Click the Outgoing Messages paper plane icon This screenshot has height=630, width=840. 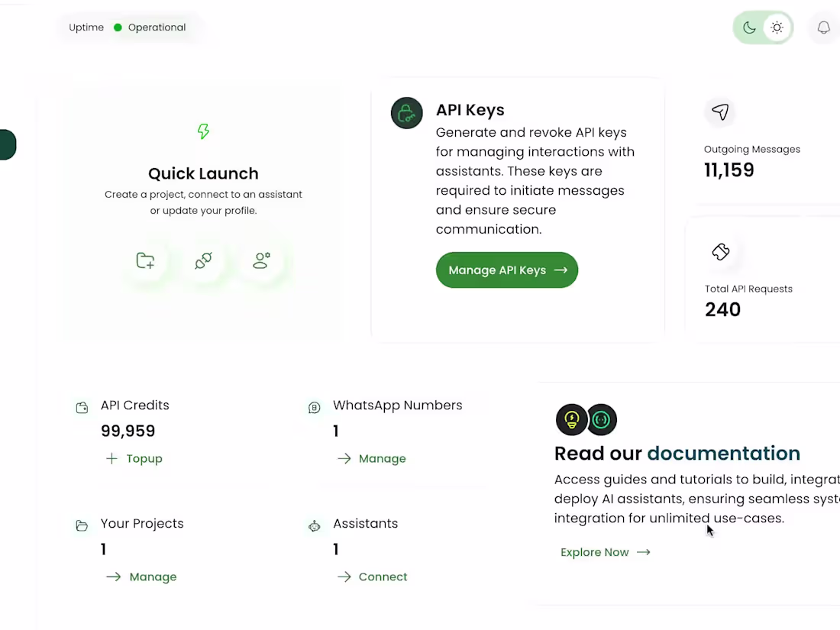pos(720,113)
